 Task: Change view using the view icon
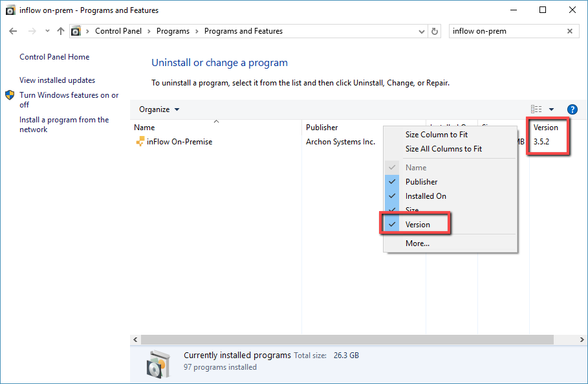pos(536,109)
